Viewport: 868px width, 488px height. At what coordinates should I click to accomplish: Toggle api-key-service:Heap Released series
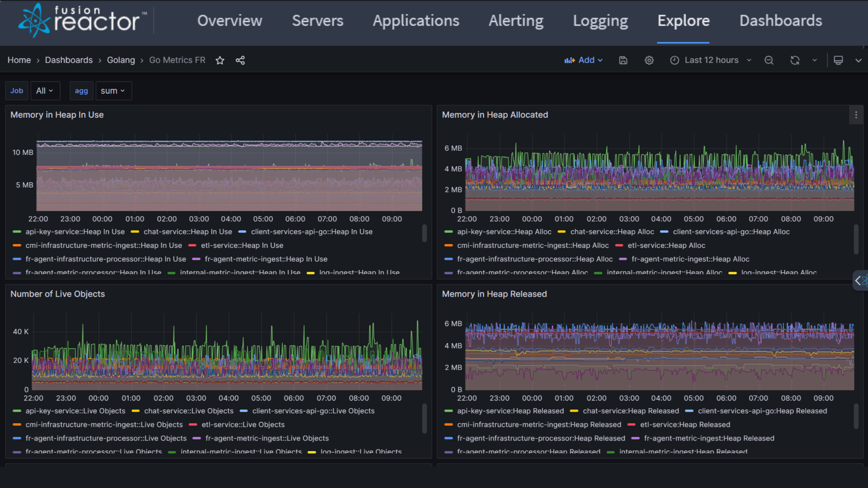tap(511, 411)
